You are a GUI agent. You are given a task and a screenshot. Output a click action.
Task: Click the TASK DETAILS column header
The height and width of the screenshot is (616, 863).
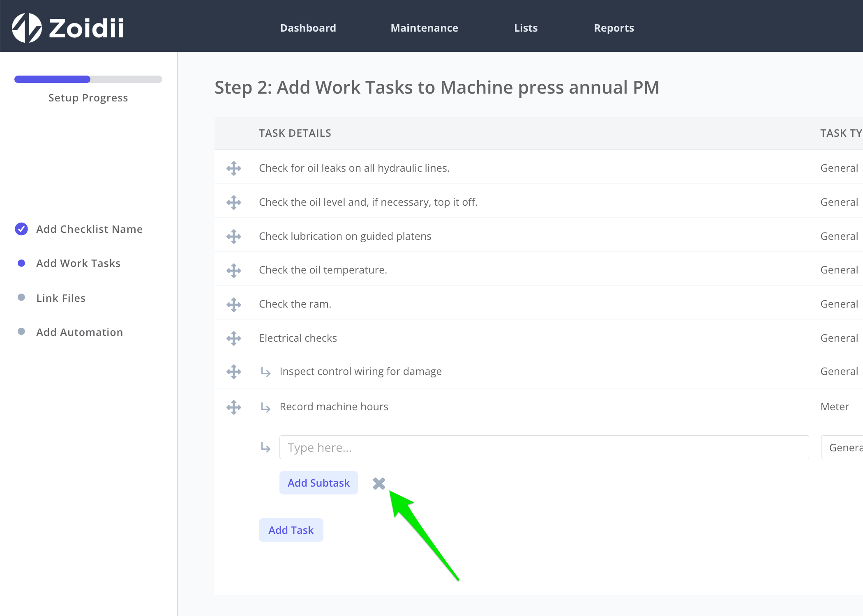coord(295,133)
